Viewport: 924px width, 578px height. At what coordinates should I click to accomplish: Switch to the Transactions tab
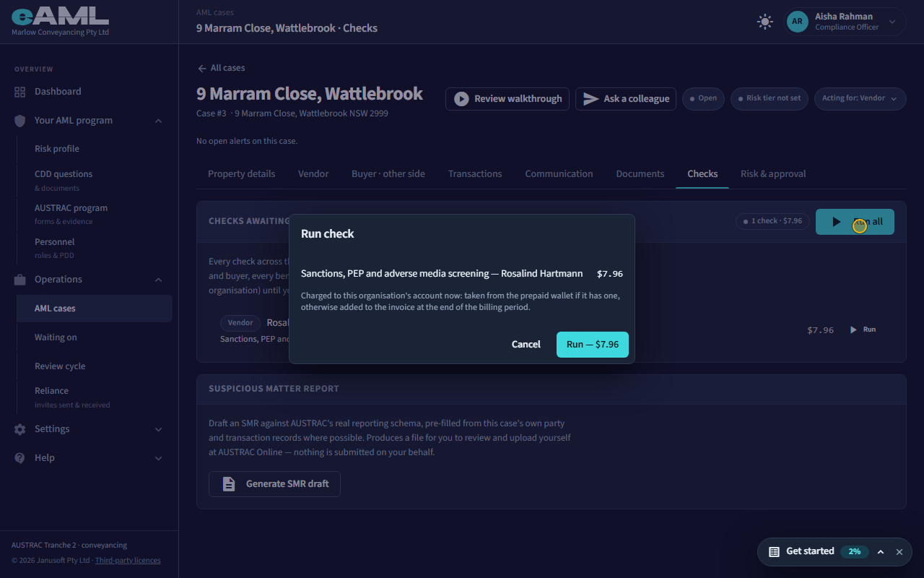coord(475,174)
